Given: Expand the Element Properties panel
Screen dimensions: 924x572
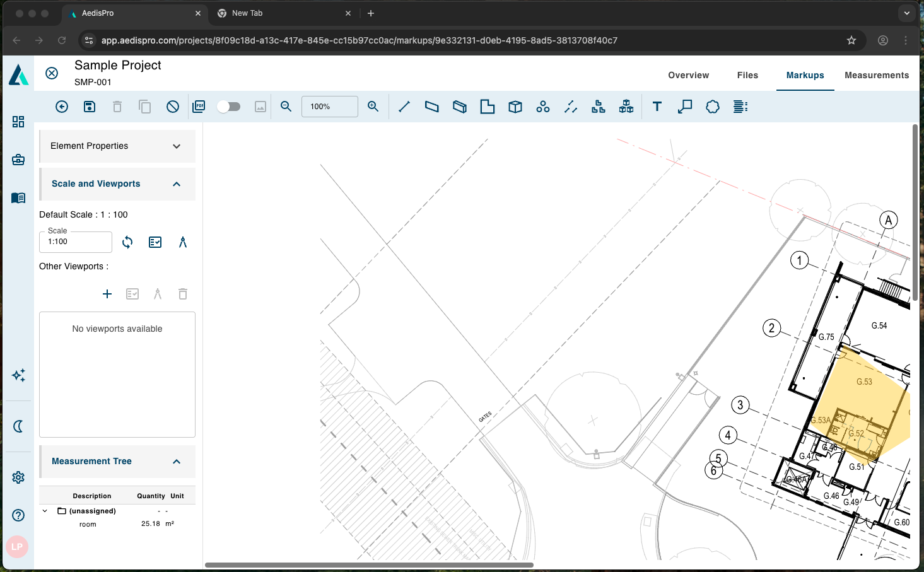Looking at the screenshot, I should tap(177, 146).
